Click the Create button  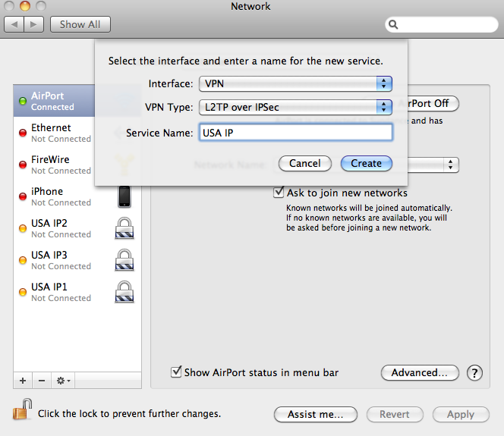367,163
